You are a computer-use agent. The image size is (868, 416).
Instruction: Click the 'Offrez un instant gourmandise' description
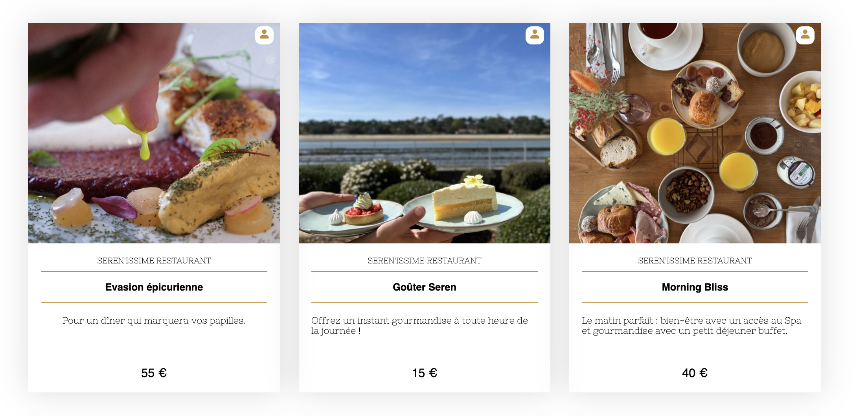pos(419,326)
